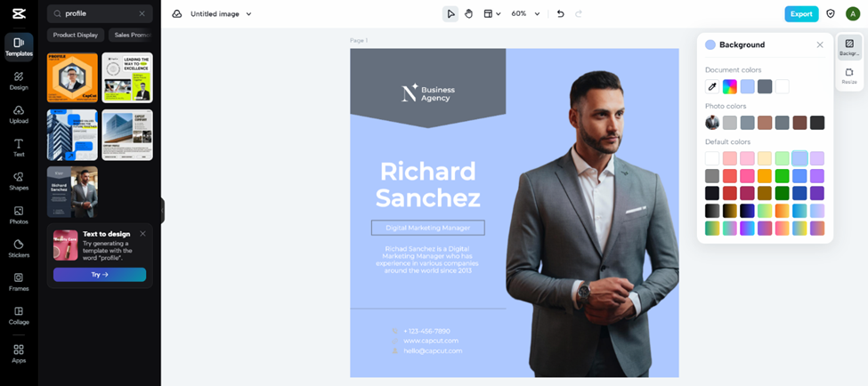Select light blue document color swatch
Screen dimensions: 868x386
[747, 87]
